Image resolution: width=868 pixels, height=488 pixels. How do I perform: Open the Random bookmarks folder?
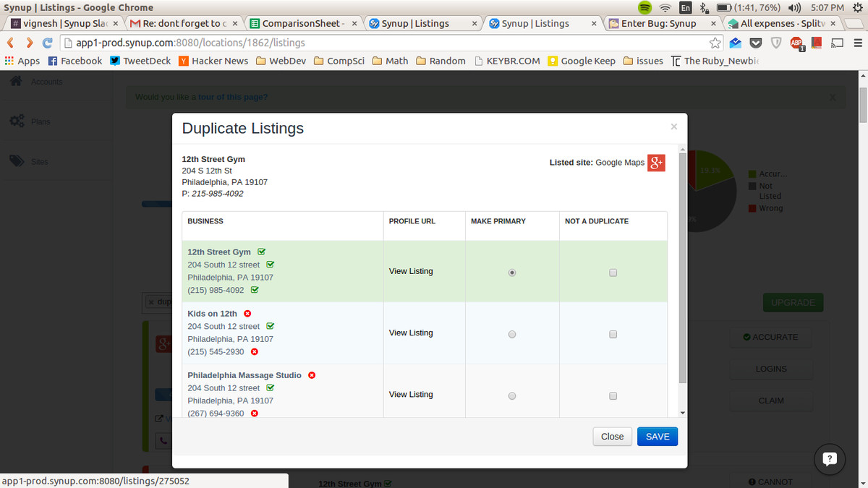pyautogui.click(x=441, y=61)
